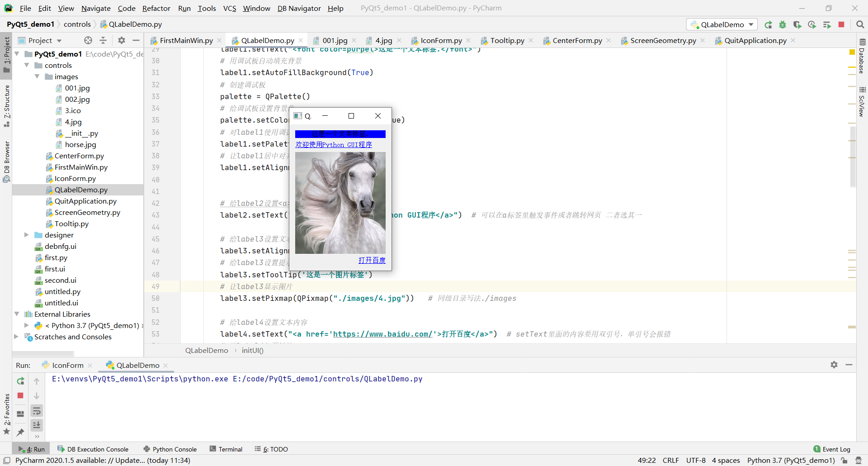The image size is (868, 466).
Task: Click 欢迎使用Python GUI程序 link in Qt window
Action: [x=334, y=144]
